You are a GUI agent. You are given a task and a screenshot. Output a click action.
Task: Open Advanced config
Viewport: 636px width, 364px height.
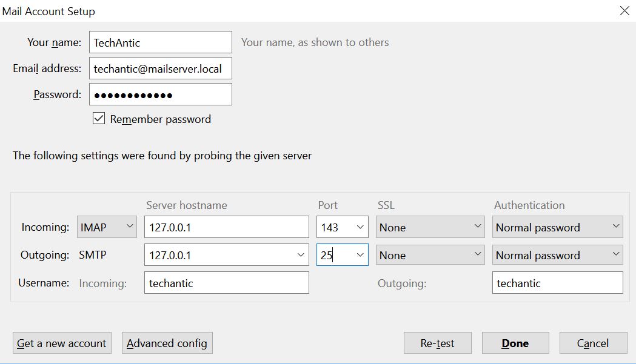click(167, 343)
